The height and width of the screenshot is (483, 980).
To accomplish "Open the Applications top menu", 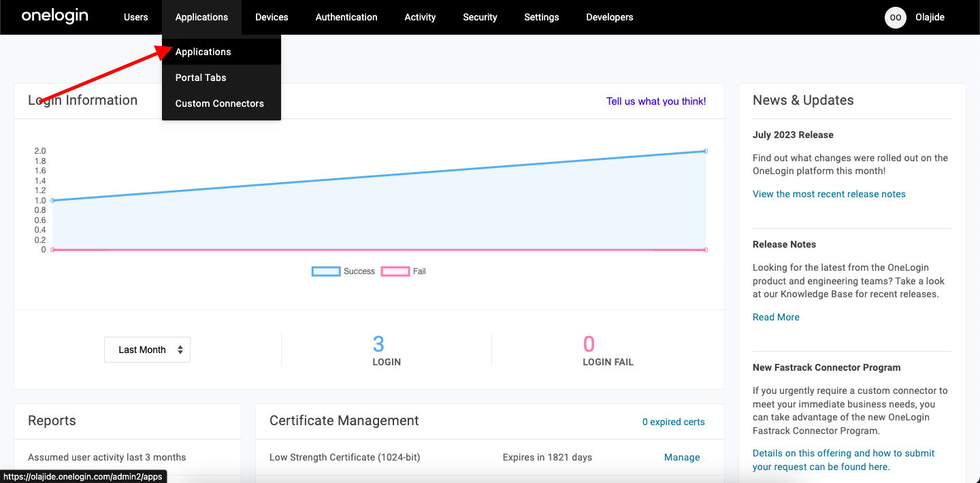I will [201, 17].
